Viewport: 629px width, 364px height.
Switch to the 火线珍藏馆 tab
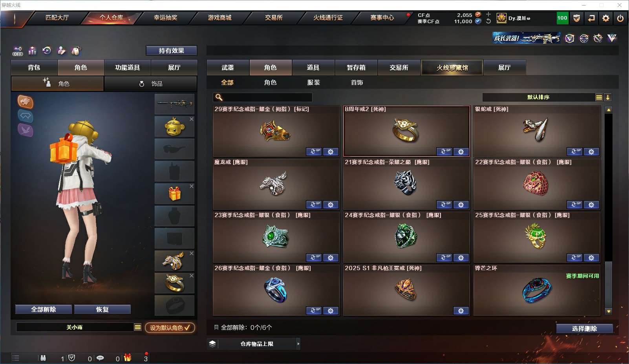pos(452,68)
